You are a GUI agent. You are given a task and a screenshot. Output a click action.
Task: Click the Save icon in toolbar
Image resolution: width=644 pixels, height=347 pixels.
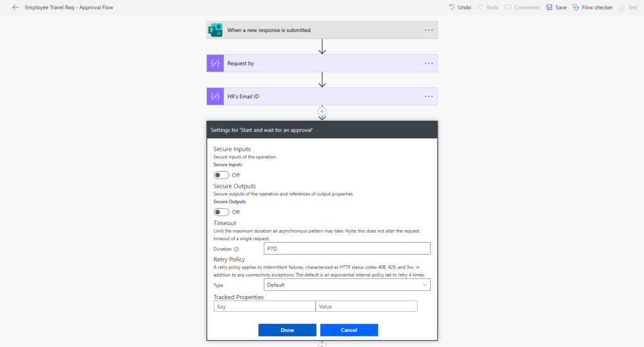[x=549, y=8]
